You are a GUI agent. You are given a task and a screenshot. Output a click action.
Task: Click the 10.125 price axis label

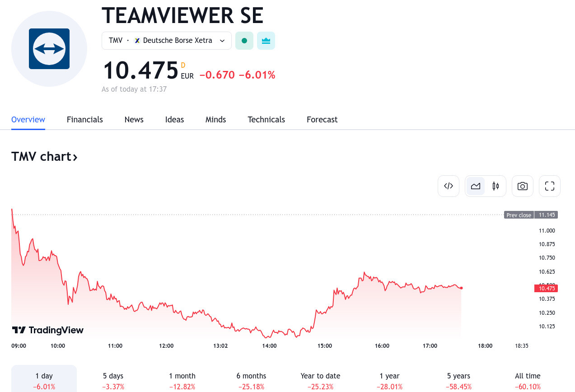click(547, 327)
